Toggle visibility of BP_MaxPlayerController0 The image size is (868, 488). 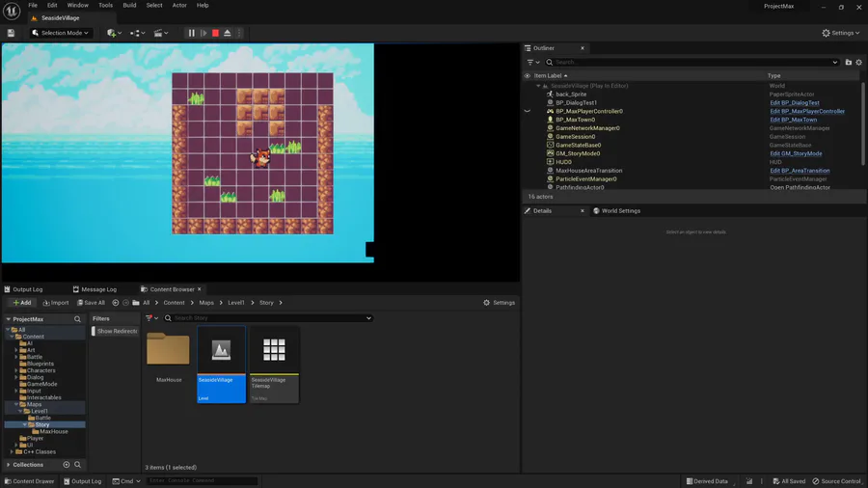[x=527, y=111]
